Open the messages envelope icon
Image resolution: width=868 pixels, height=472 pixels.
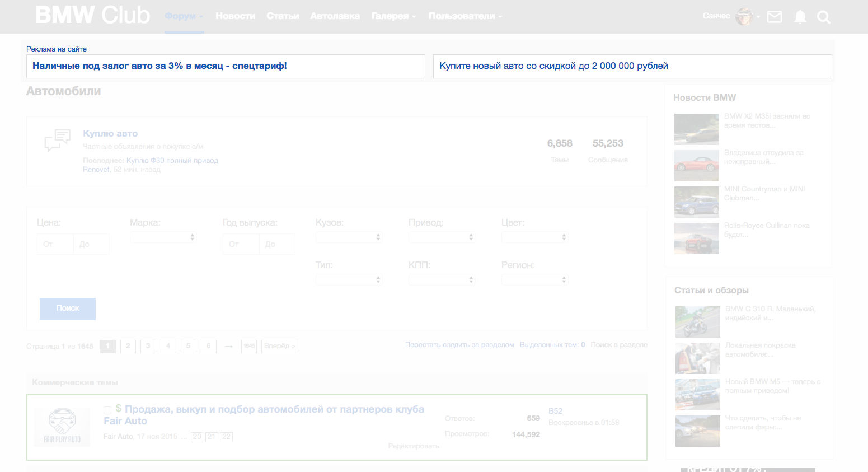click(x=775, y=17)
